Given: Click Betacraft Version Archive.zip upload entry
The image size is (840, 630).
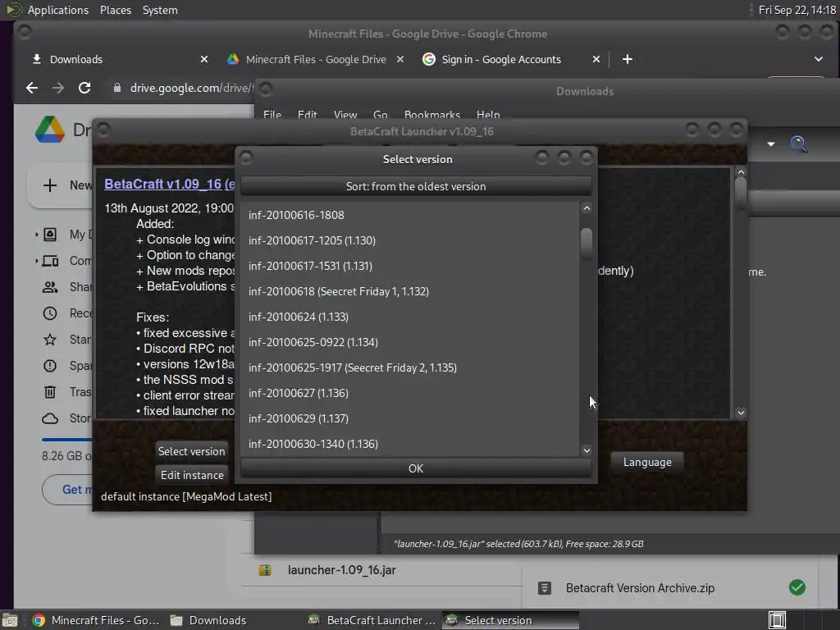Looking at the screenshot, I should 670,588.
